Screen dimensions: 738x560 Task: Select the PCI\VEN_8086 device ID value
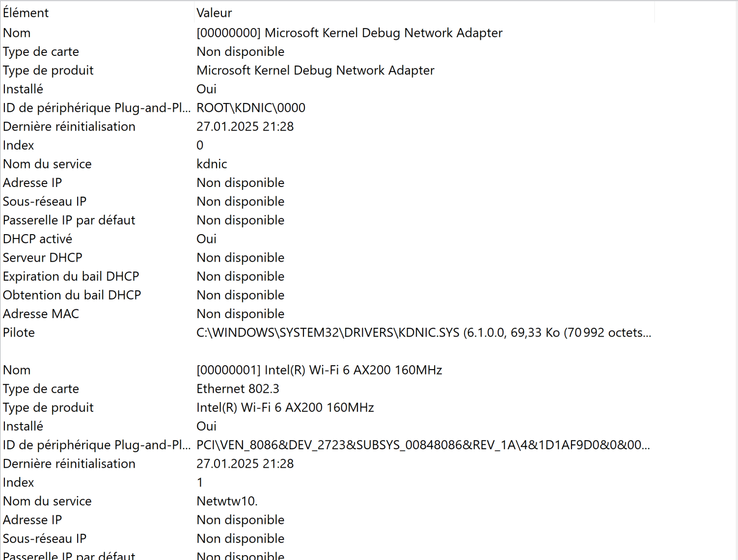pos(422,445)
